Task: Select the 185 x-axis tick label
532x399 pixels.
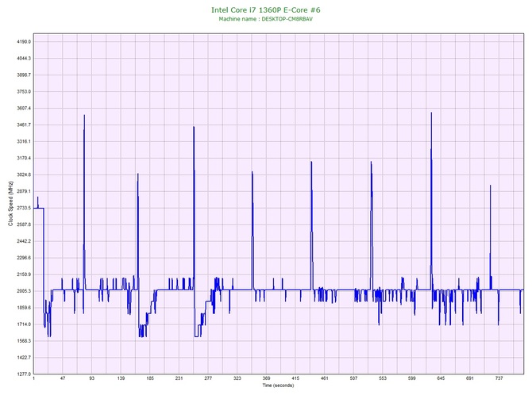Action: coord(150,378)
